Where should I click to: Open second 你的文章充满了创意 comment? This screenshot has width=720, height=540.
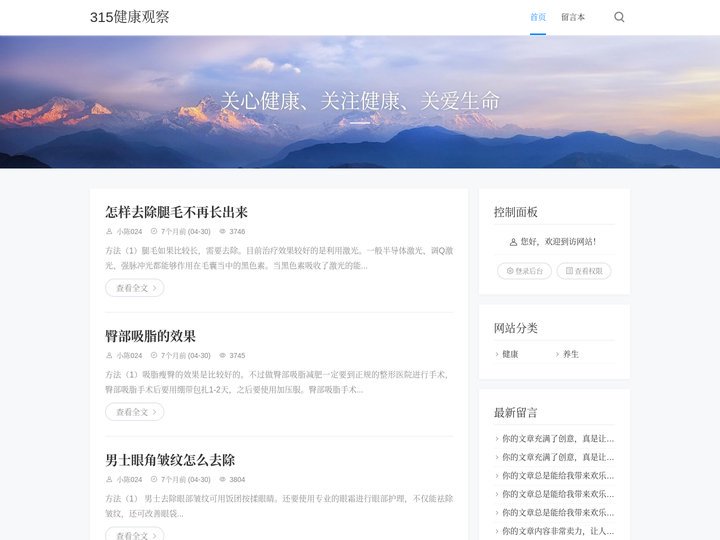[558, 457]
